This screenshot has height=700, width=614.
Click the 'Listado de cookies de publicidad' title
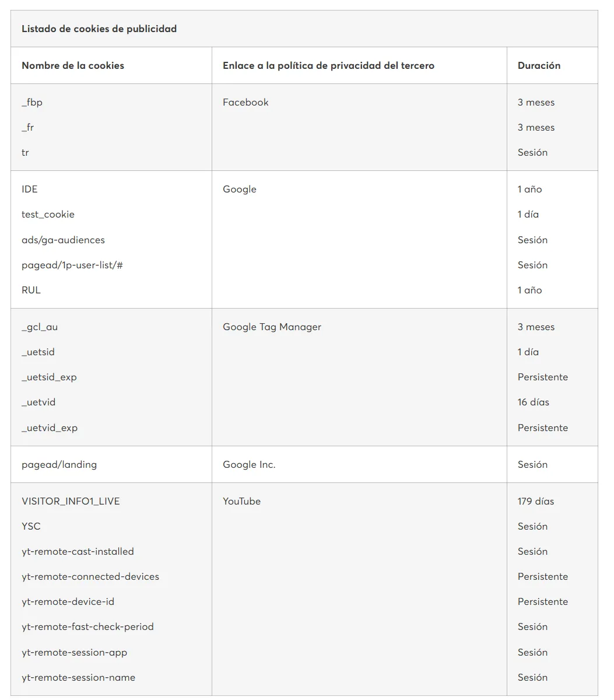coord(99,29)
